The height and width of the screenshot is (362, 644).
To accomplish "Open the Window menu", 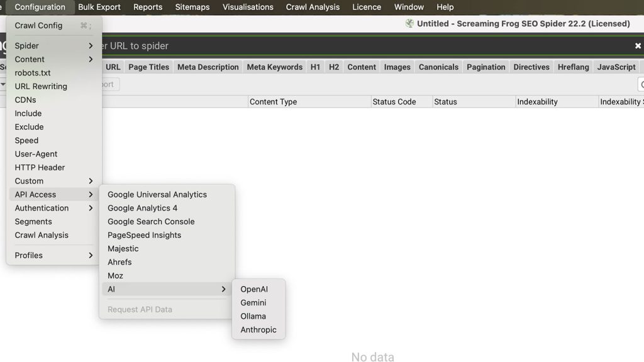I will click(409, 7).
